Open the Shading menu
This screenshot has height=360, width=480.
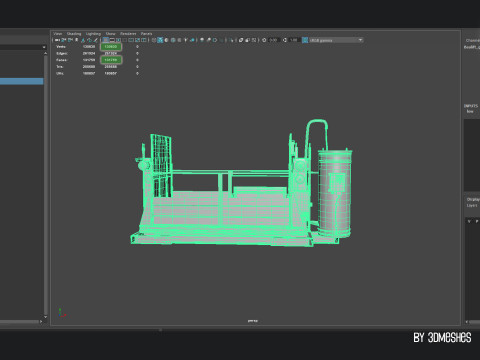[x=74, y=34]
